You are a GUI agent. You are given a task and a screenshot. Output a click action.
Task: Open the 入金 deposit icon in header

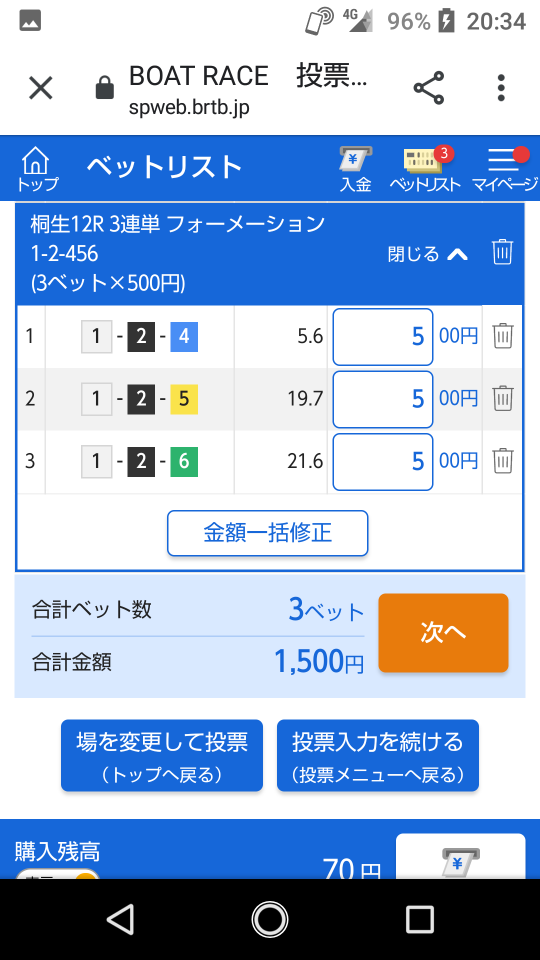[356, 169]
